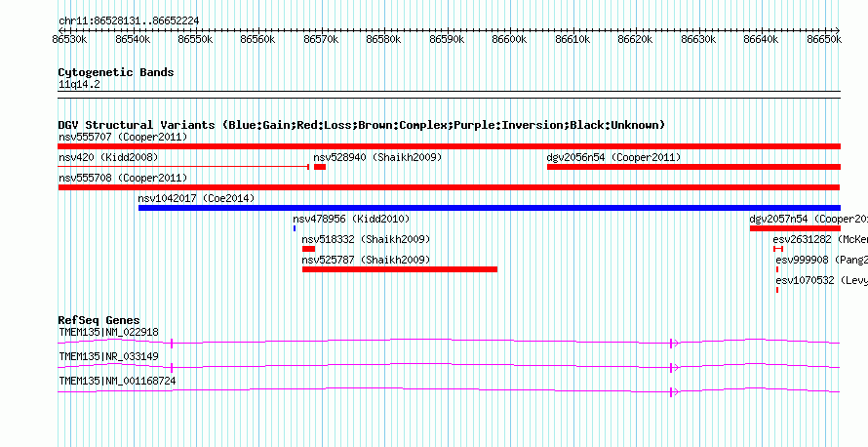Open the dgv2057n54 variant label
This screenshot has width=868, height=447.
coord(809,219)
